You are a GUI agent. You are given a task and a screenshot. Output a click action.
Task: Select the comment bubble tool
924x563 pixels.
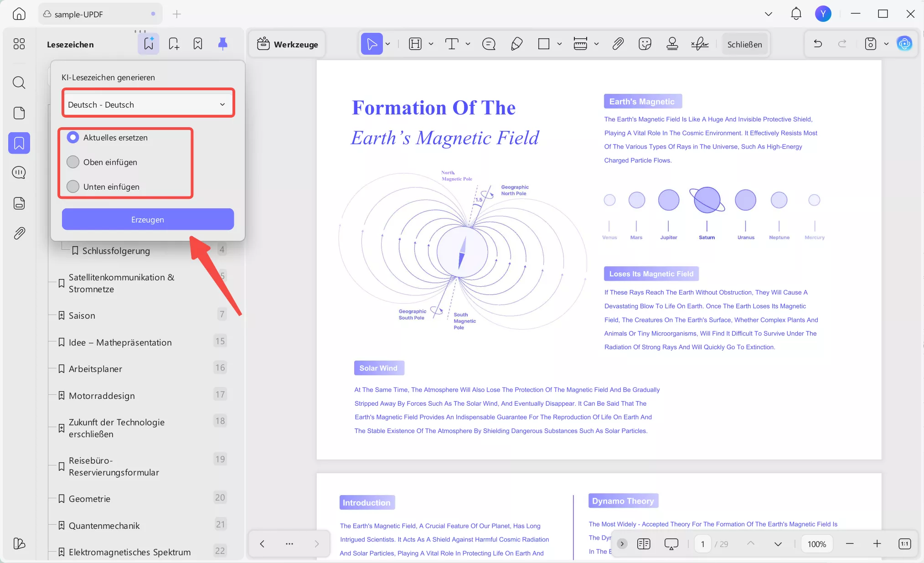[x=489, y=44]
